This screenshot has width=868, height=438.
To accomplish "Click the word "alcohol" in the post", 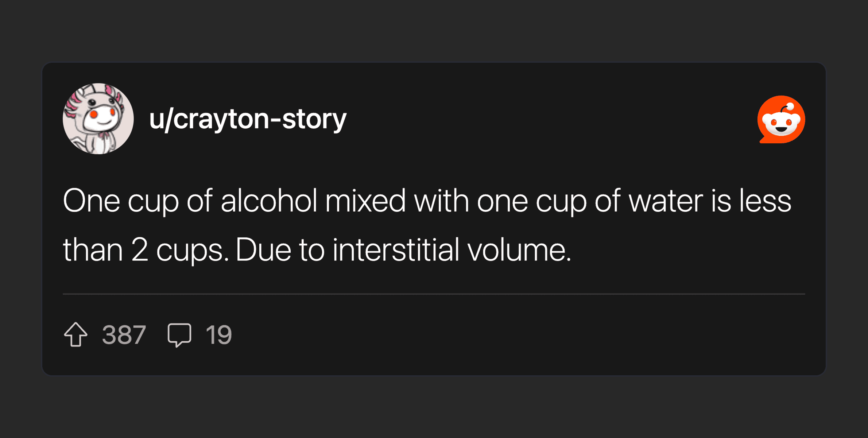I will pyautogui.click(x=269, y=201).
